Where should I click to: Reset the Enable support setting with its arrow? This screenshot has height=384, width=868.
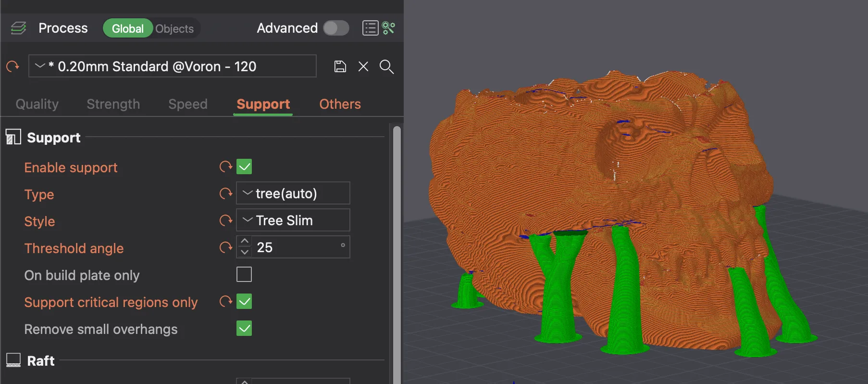[225, 167]
